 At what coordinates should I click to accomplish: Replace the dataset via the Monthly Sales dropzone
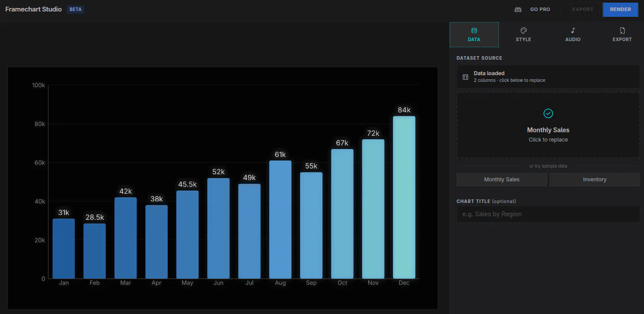tap(548, 125)
